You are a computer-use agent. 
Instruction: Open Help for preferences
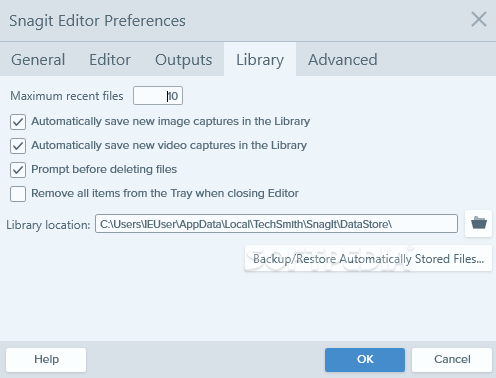click(46, 360)
